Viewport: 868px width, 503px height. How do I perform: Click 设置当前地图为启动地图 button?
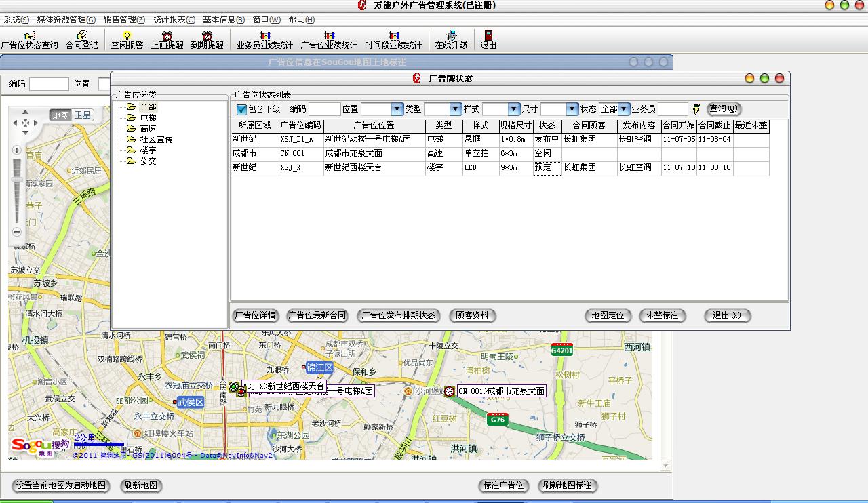coord(62,485)
